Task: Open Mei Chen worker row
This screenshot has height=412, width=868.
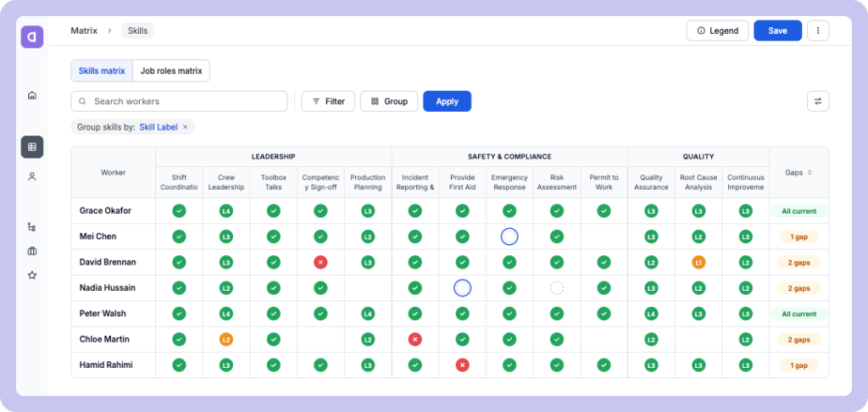Action: pyautogui.click(x=98, y=237)
